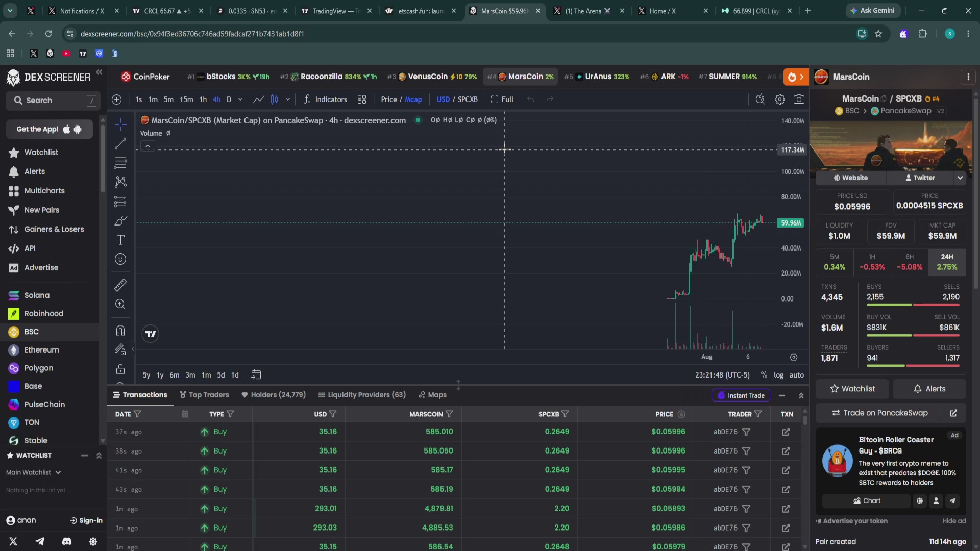This screenshot has width=980, height=551.
Task: Add MarsCoin to Watchlist button
Action: coord(852,389)
